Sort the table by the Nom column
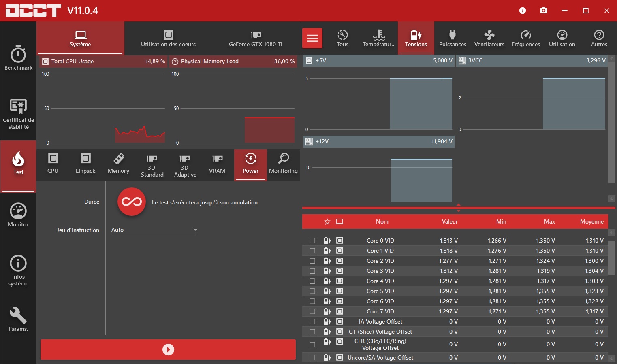Viewport: 617px width, 364px height. coord(382,221)
